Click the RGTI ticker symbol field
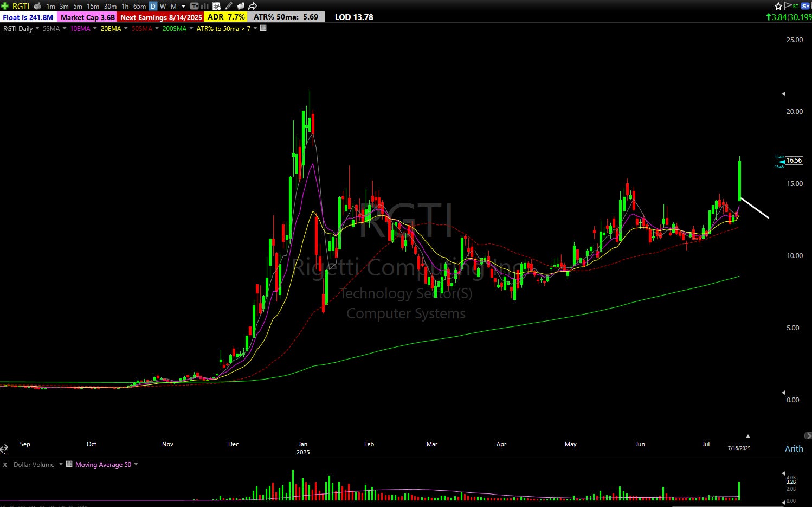This screenshot has height=507, width=812. click(x=21, y=6)
